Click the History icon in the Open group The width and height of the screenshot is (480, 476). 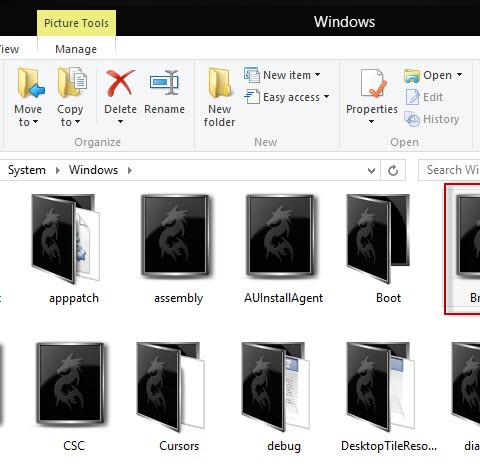click(x=412, y=119)
